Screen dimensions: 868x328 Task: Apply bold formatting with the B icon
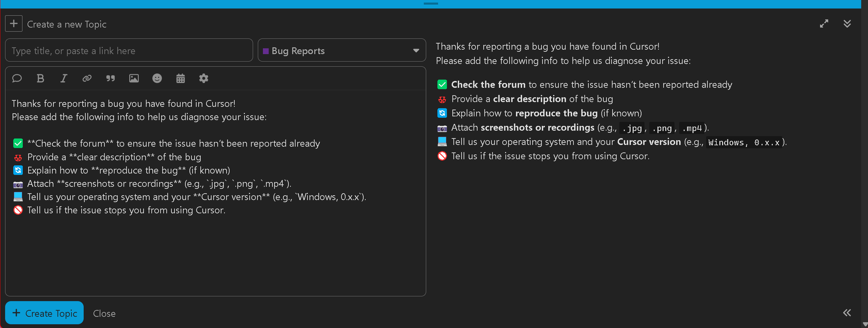pyautogui.click(x=40, y=79)
